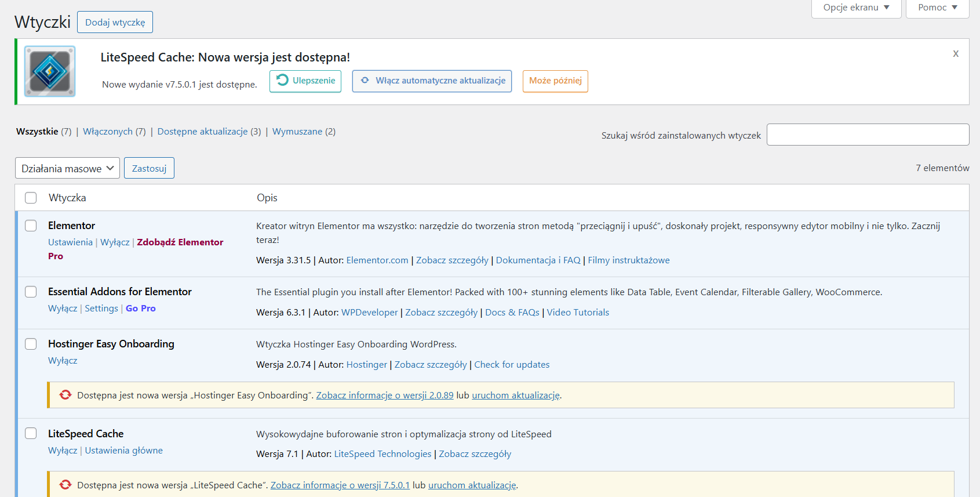Dismiss the LiteSpeed notice with the X

[x=956, y=54]
